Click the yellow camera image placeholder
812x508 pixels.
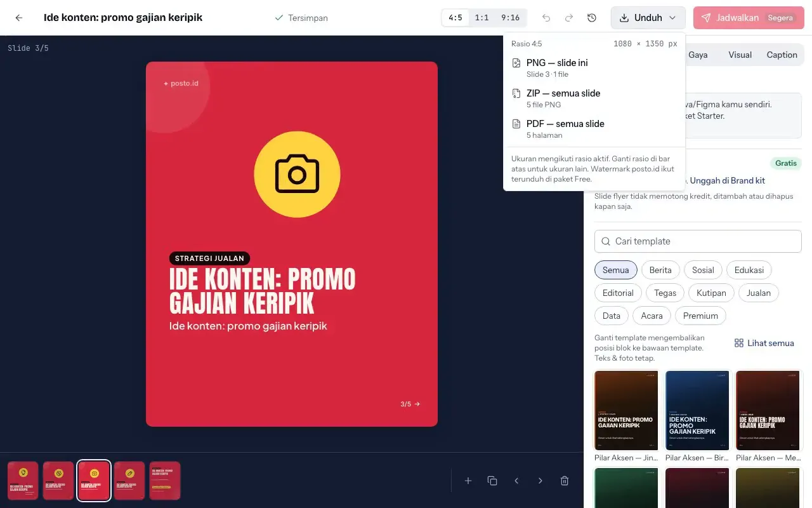297,175
